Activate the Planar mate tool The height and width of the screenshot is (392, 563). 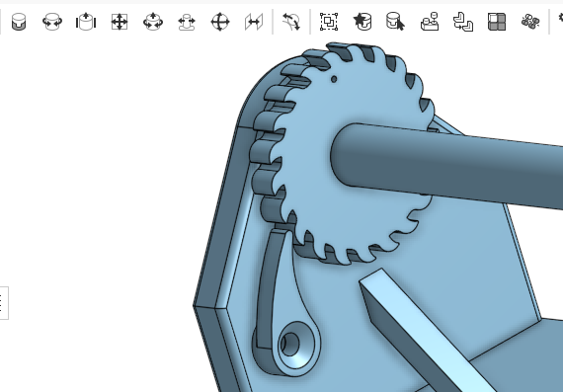pos(120,22)
